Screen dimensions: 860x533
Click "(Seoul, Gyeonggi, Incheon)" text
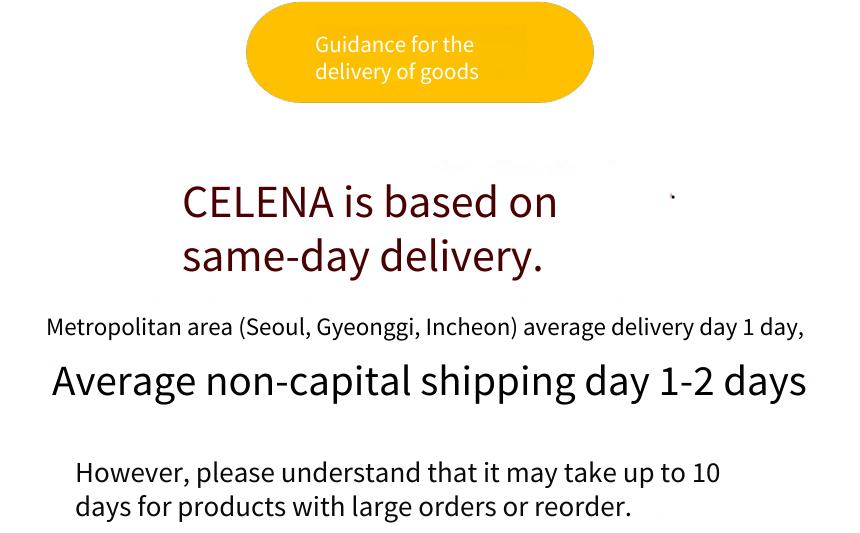pyautogui.click(x=378, y=328)
